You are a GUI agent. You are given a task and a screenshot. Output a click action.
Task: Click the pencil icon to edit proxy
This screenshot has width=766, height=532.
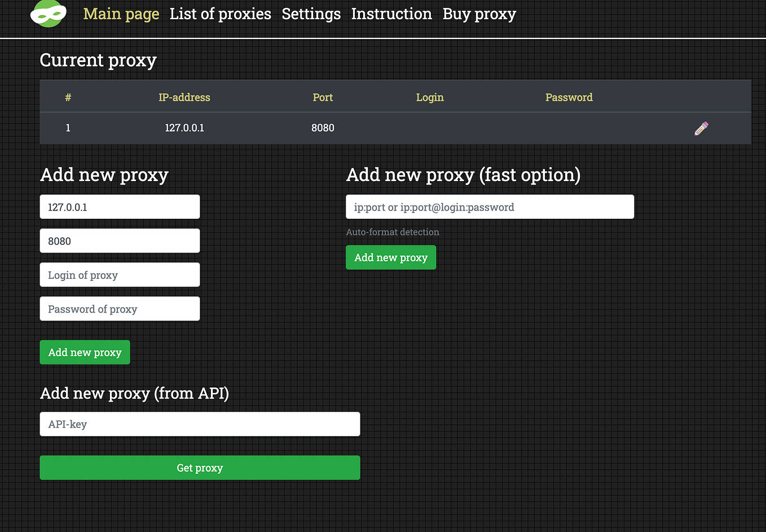pyautogui.click(x=701, y=127)
